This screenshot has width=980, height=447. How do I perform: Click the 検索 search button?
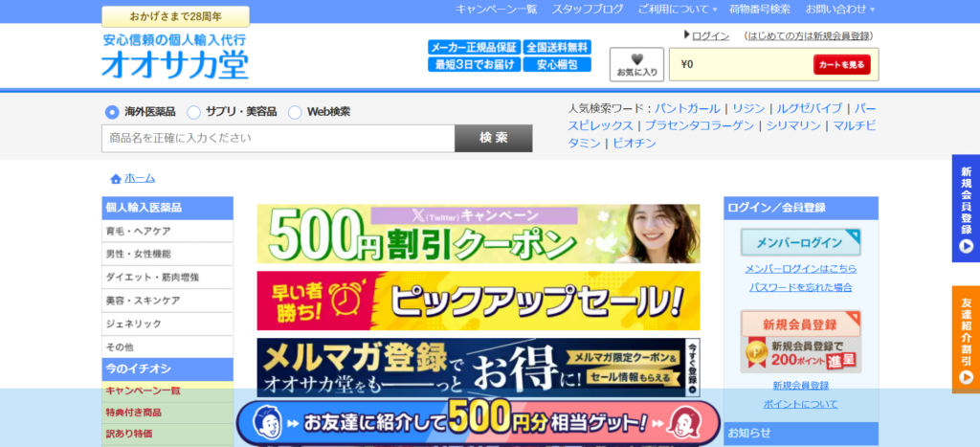tap(494, 138)
